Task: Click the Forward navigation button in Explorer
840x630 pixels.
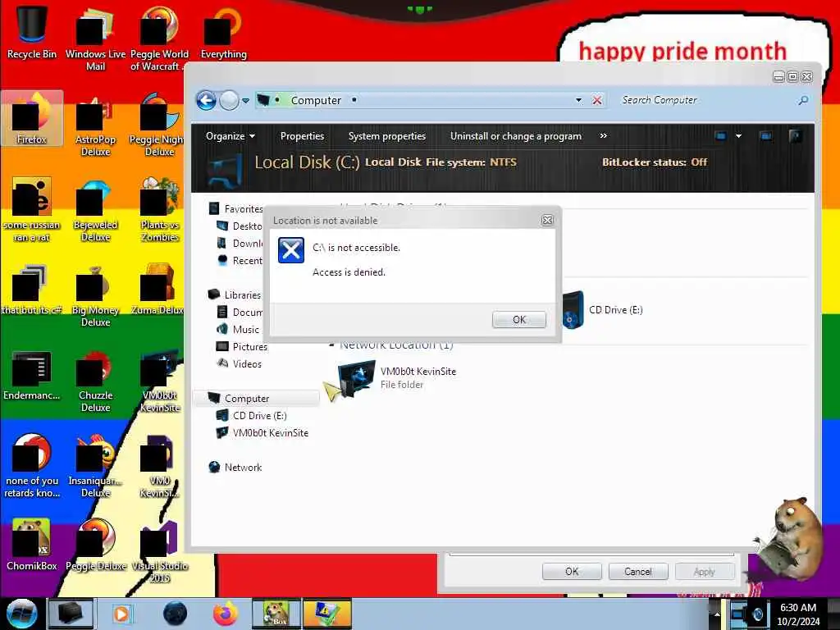Action: pyautogui.click(x=230, y=100)
